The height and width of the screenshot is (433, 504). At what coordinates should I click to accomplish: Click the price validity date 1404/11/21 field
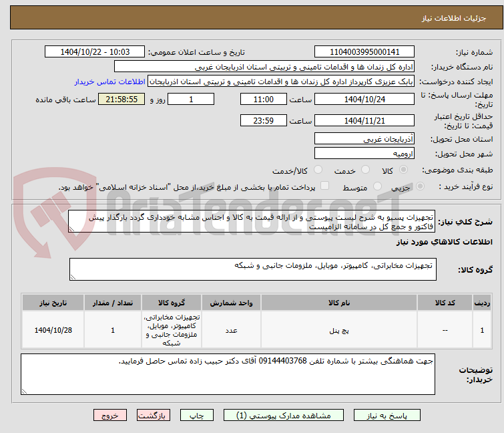(x=364, y=120)
